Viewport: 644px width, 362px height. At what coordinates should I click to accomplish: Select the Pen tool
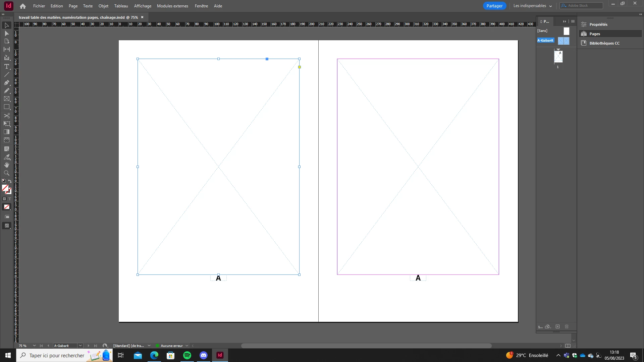(7, 82)
